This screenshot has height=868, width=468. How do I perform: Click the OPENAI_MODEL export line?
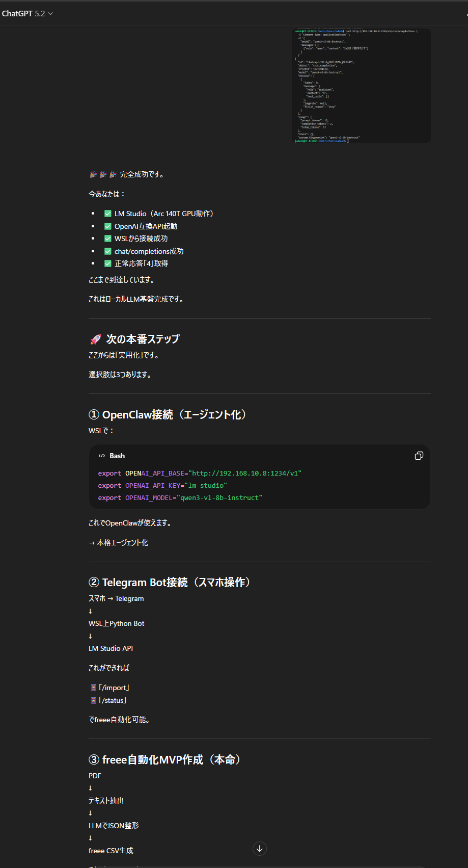tap(180, 497)
